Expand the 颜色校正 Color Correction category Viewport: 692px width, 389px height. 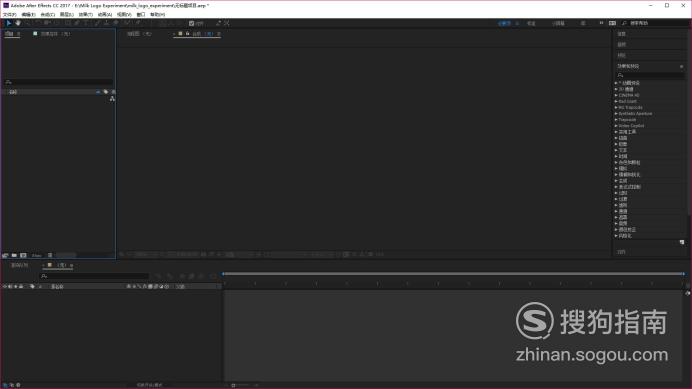pyautogui.click(x=616, y=230)
